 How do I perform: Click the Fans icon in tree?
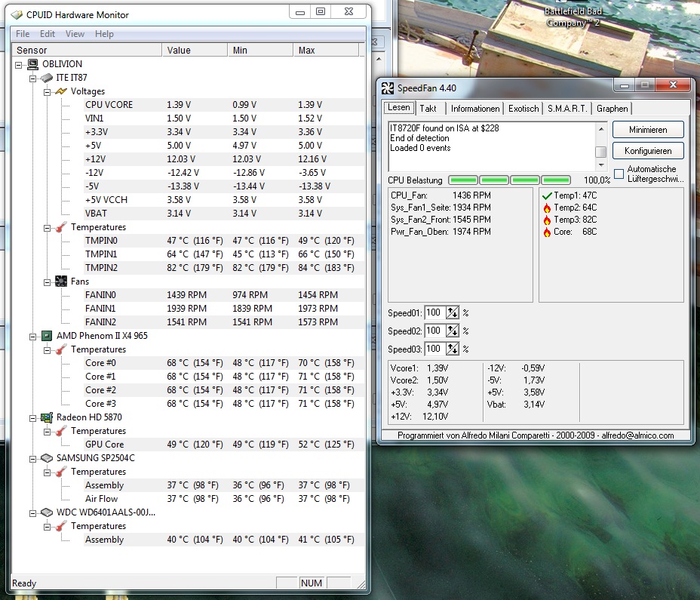point(60,282)
